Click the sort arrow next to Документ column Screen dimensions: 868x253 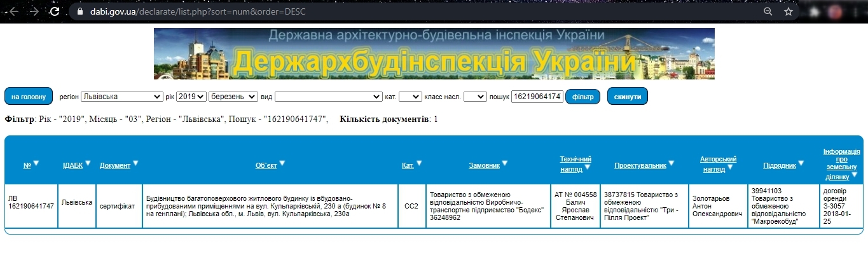coord(135,163)
